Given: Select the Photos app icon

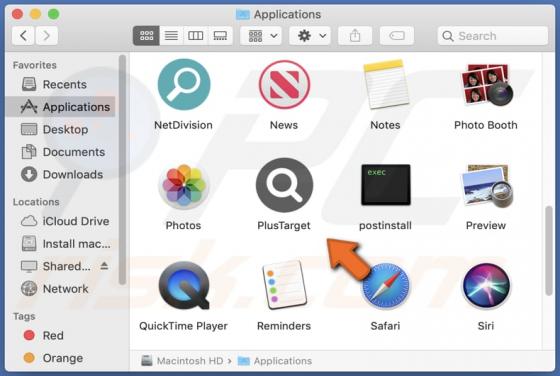Looking at the screenshot, I should [x=184, y=185].
